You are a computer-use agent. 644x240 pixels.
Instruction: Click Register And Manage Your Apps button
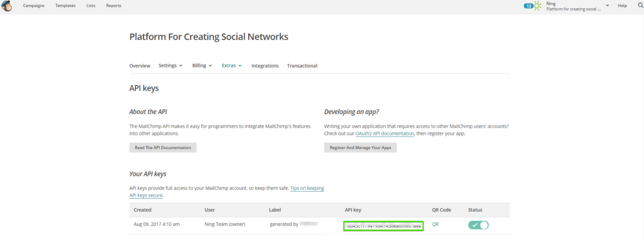[x=360, y=148]
